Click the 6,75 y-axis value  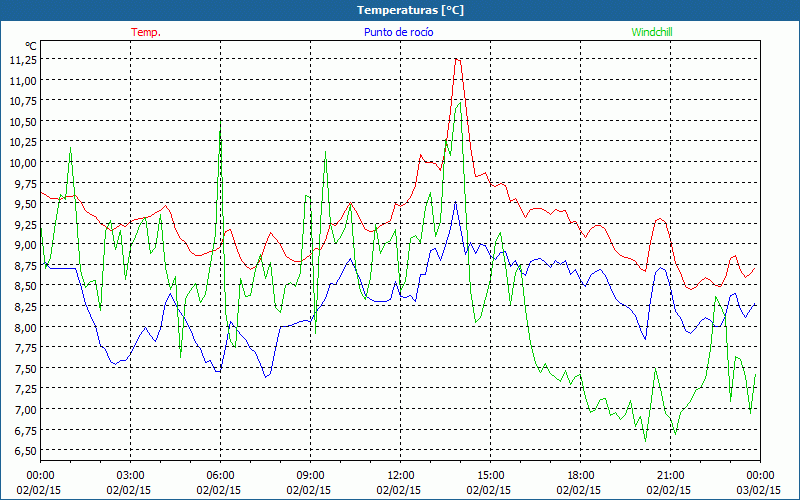click(x=26, y=430)
